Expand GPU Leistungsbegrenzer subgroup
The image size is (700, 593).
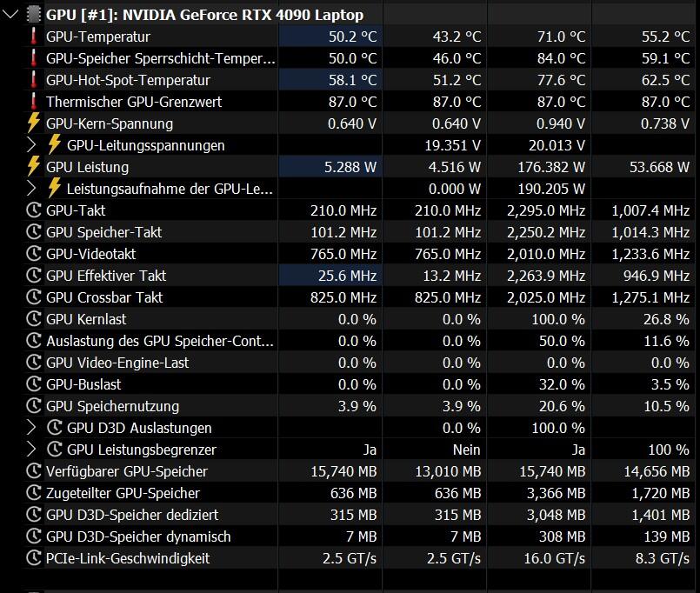point(31,450)
